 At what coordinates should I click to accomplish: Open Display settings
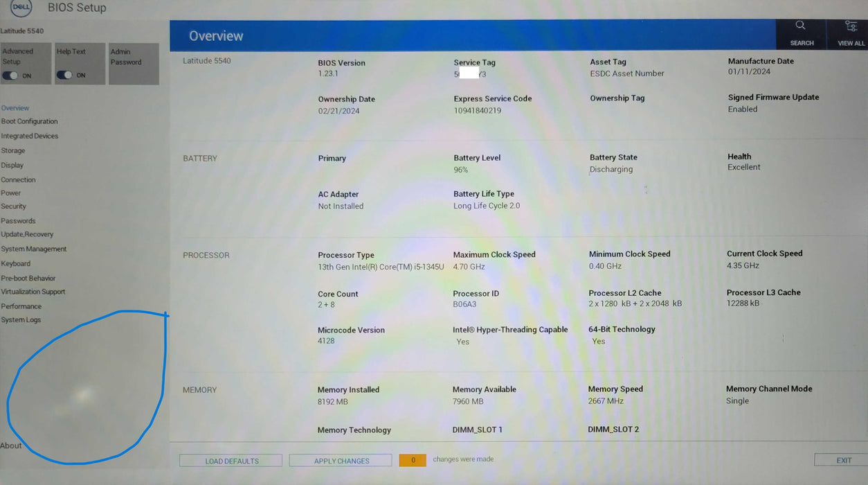click(x=12, y=165)
